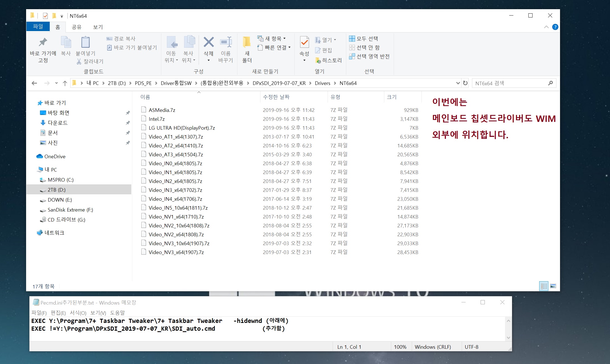Create a New folder from the ribbon
Screen dimensions: 610x364
[247, 49]
